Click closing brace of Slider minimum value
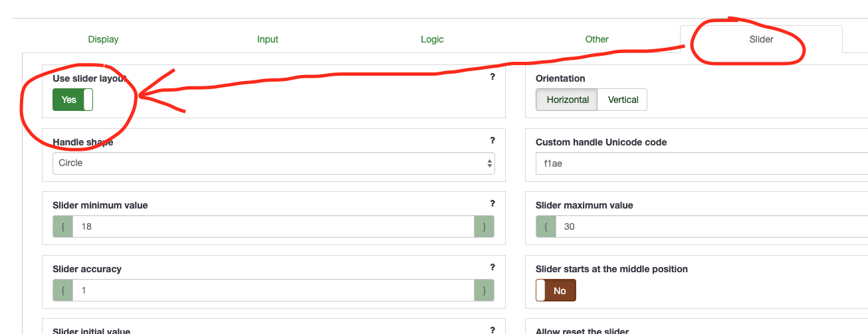 pos(484,226)
